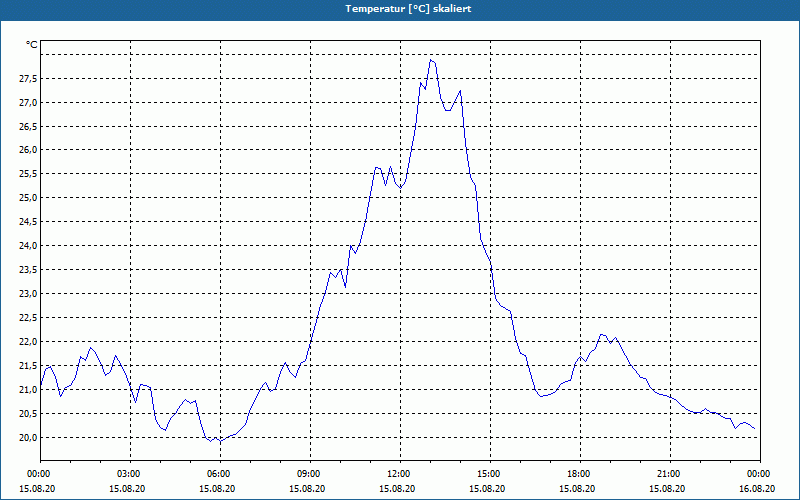Screen dimensions: 800x500
Task: Select the 16.08.20 date label
Action: [x=757, y=488]
